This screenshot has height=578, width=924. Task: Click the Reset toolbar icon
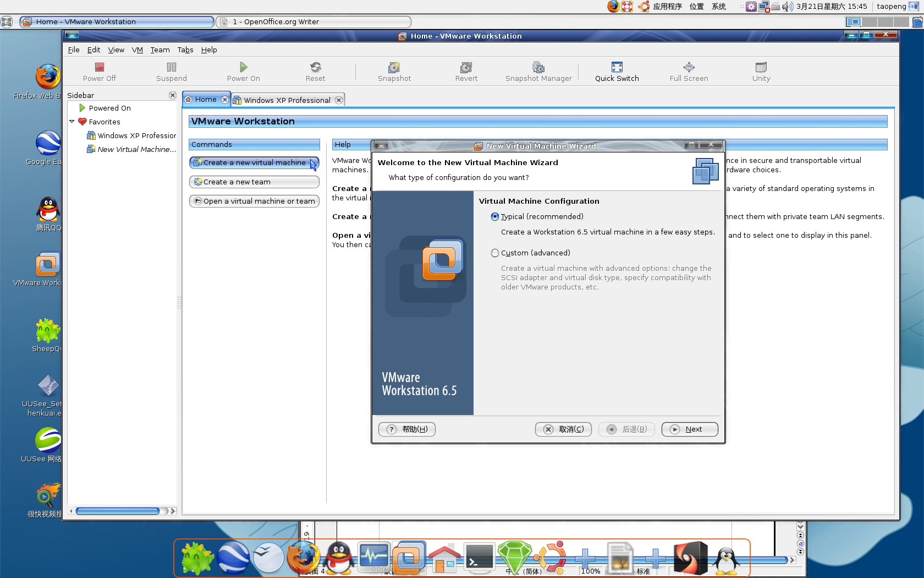315,67
